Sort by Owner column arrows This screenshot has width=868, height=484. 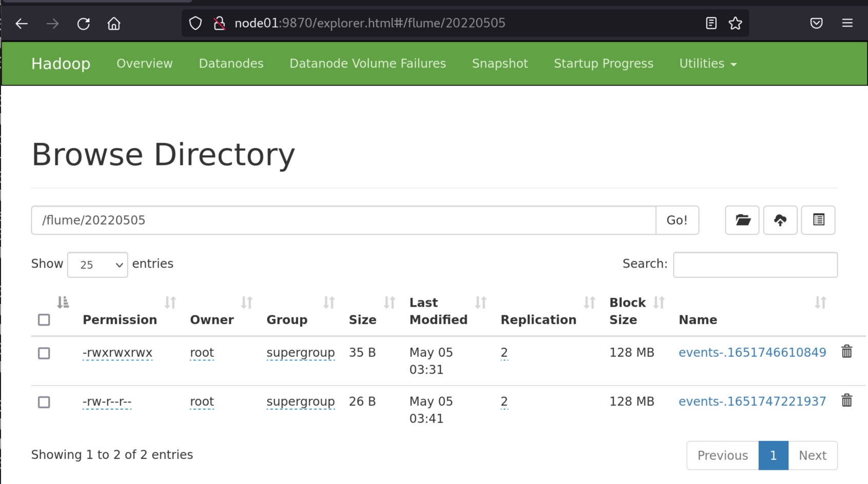coord(247,302)
